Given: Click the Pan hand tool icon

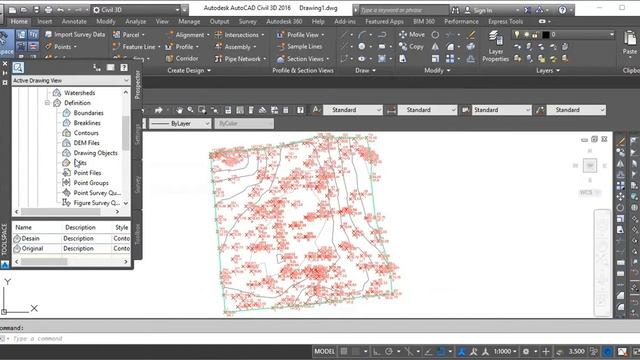Looking at the screenshot, I should point(179,110).
